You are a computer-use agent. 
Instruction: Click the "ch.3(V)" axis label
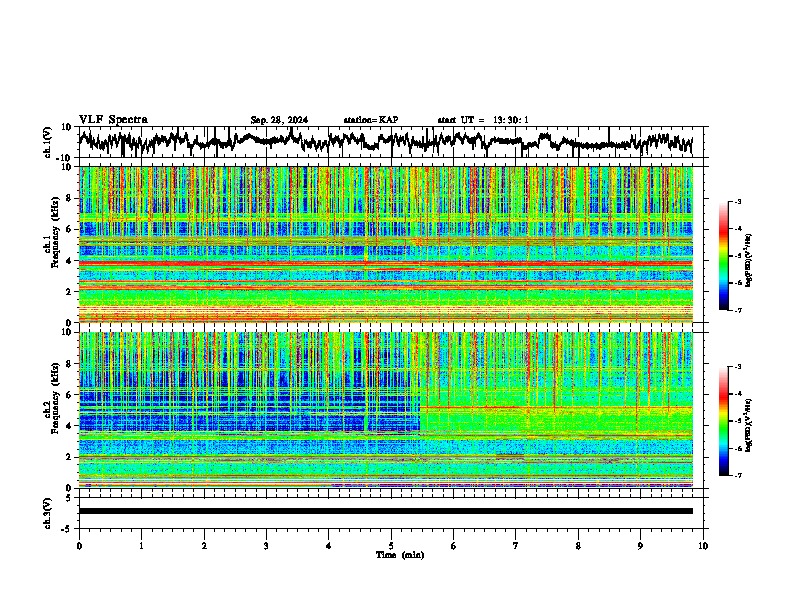point(48,514)
